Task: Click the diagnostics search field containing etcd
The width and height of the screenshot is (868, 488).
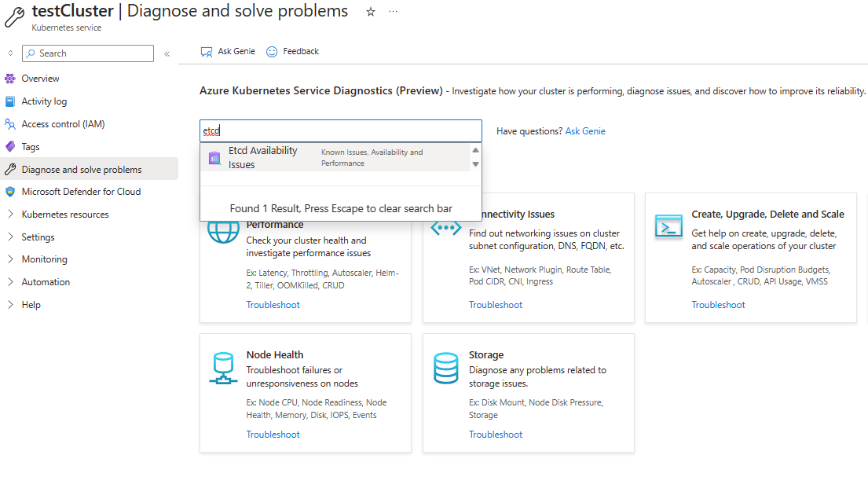Action: 341,131
